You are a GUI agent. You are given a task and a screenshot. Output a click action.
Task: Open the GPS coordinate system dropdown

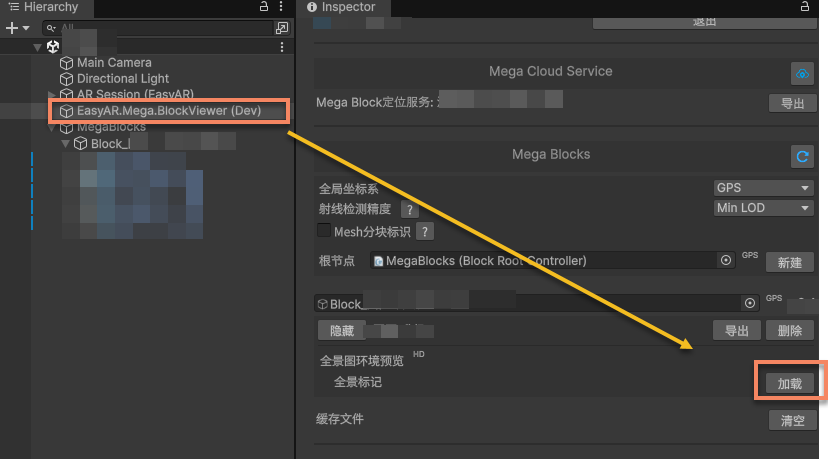point(763,188)
